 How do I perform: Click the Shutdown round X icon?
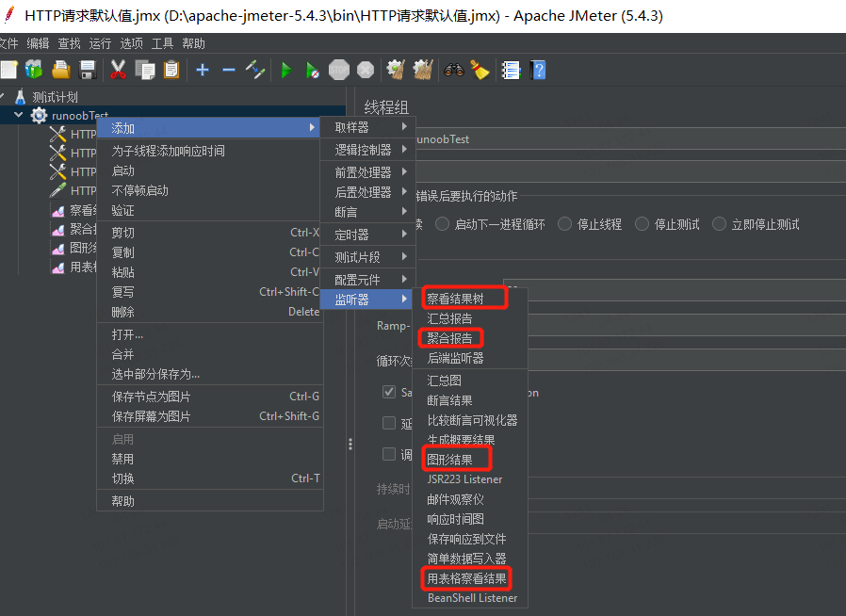366,70
